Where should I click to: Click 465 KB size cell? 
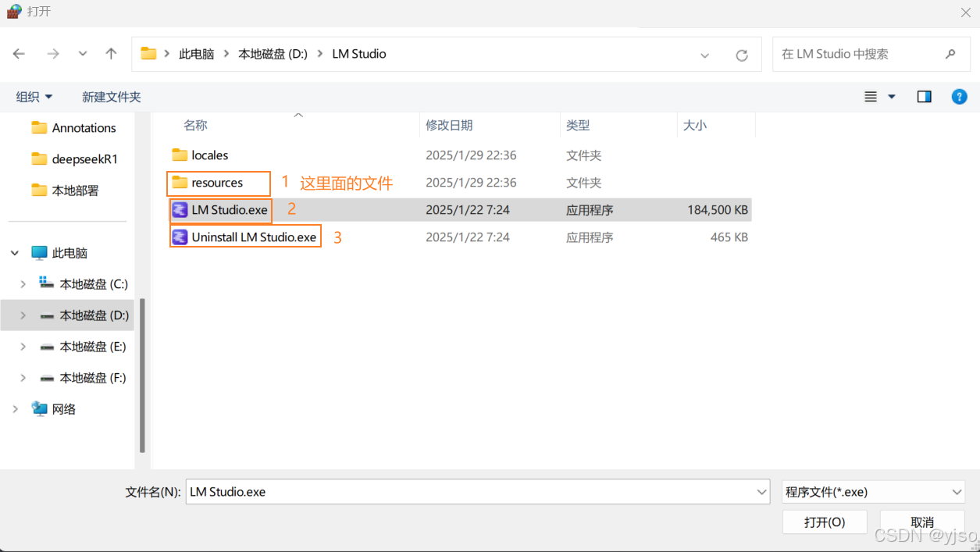(x=729, y=237)
